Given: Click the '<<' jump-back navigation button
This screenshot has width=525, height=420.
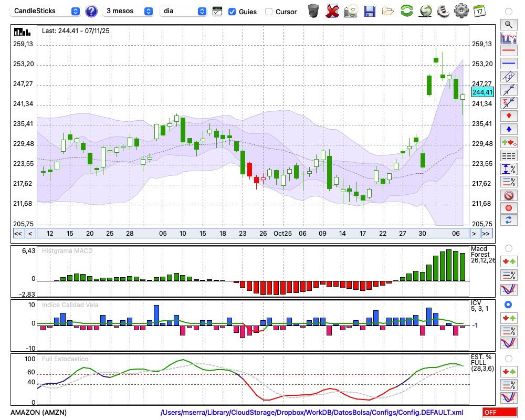Looking at the screenshot, I should (x=18, y=234).
